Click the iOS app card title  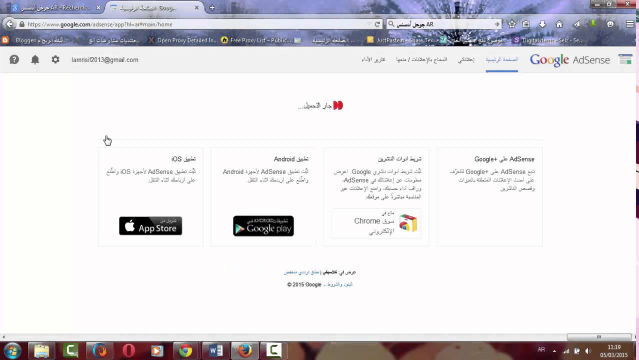click(183, 159)
